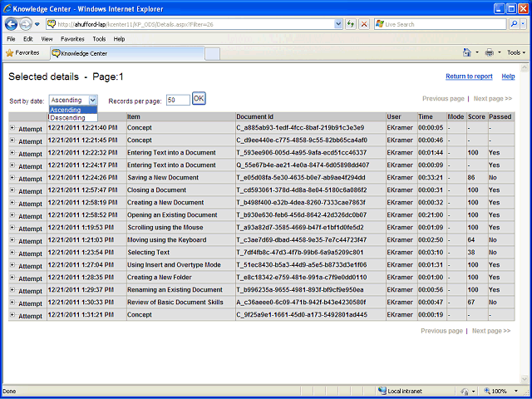
Task: Select the Knowledge Center tab
Action: coord(127,53)
